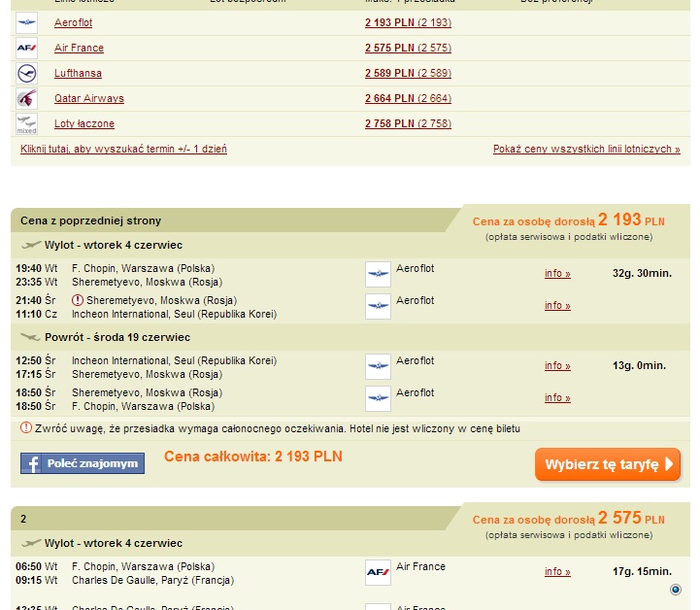Open the Qatar Airways airline link
The image size is (700, 610).
[89, 99]
